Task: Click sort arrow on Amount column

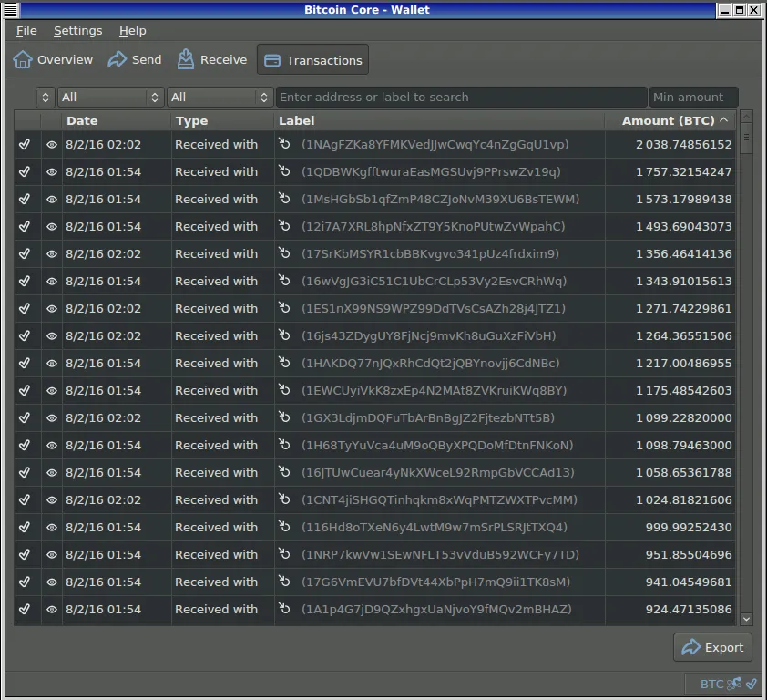Action: [724, 120]
